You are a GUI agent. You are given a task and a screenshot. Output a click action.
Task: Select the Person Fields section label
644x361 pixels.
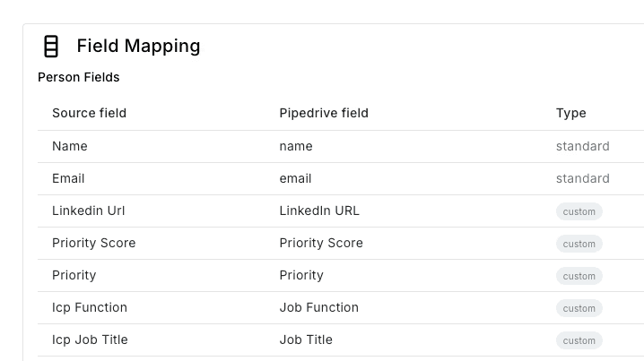pos(78,77)
